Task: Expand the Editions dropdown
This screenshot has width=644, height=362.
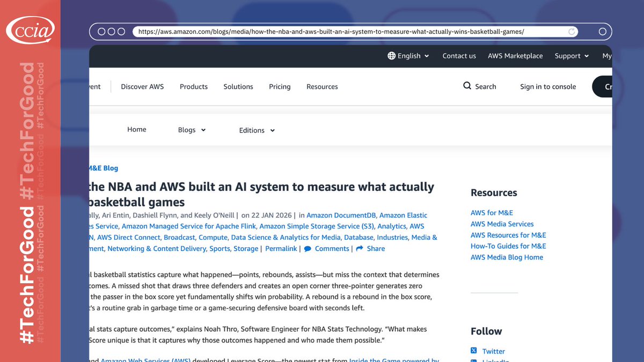Action: pyautogui.click(x=257, y=130)
